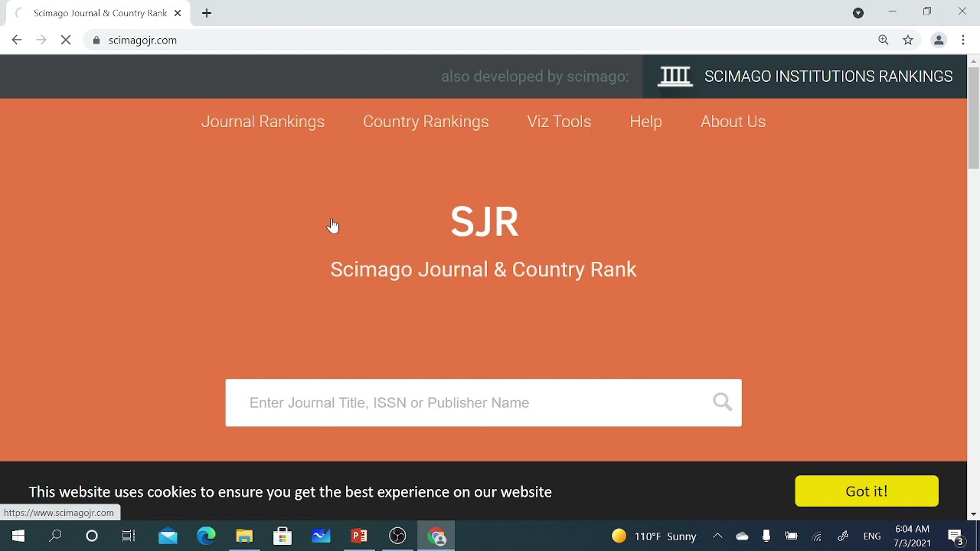The image size is (980, 551).
Task: Open PowerPoint from taskbar
Action: (x=359, y=536)
